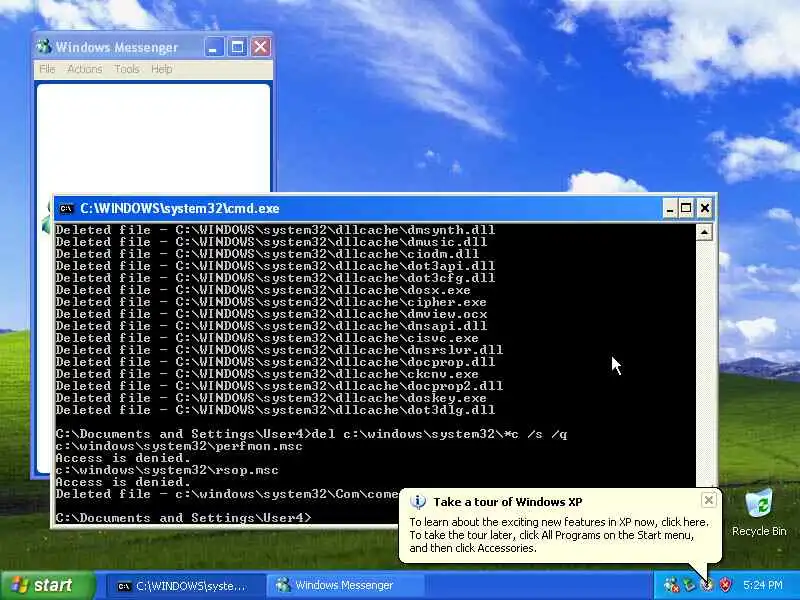Switch to Windows Messenger via taskbar button

click(345, 586)
